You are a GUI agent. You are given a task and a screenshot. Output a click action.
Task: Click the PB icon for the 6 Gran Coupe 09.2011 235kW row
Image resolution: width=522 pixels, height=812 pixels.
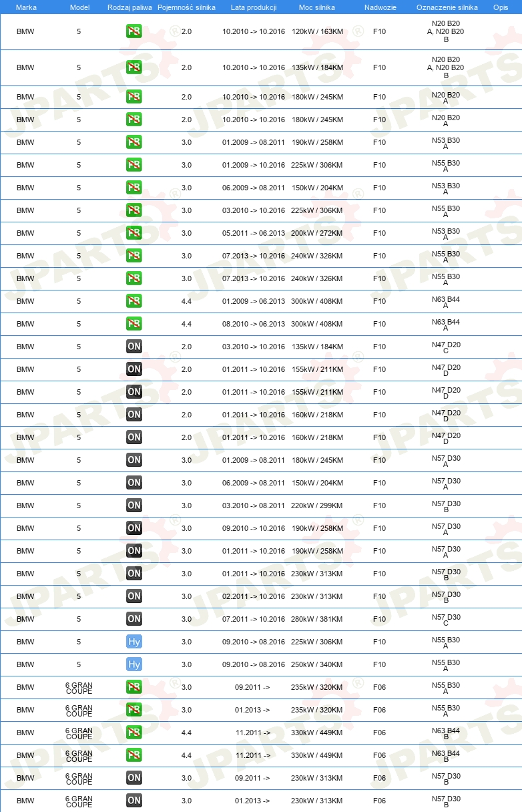pos(134,687)
